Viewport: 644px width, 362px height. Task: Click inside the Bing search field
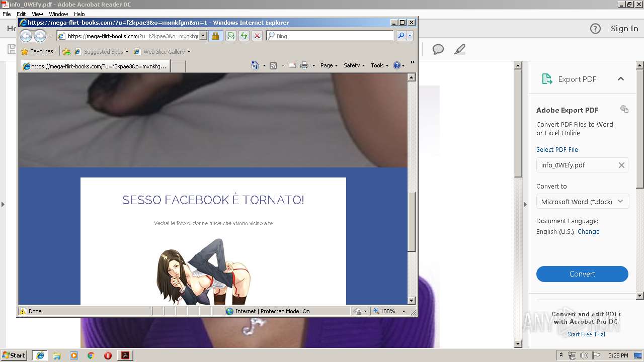point(330,36)
